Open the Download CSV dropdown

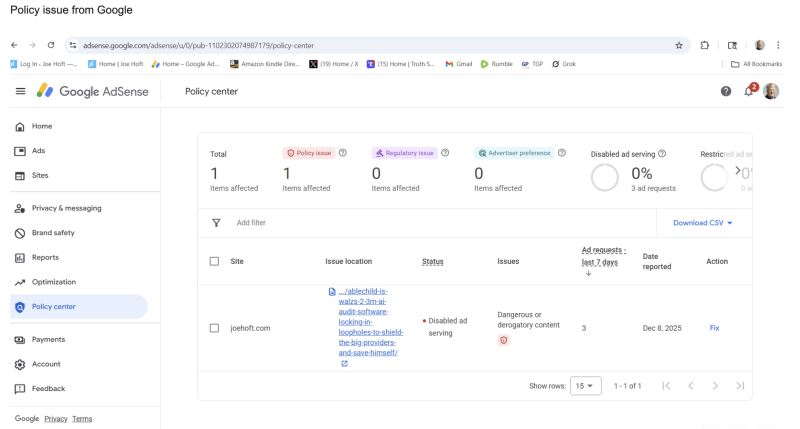pyautogui.click(x=703, y=223)
